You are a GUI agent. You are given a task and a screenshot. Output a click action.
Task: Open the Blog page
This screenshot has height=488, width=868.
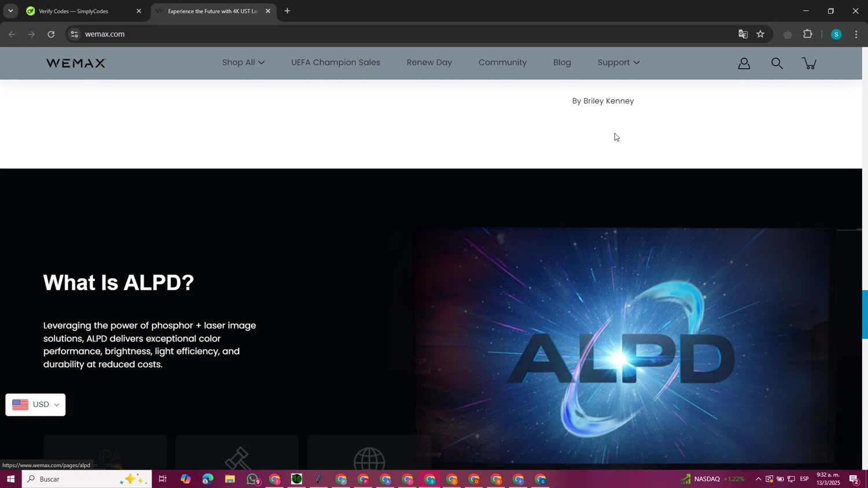click(x=562, y=62)
